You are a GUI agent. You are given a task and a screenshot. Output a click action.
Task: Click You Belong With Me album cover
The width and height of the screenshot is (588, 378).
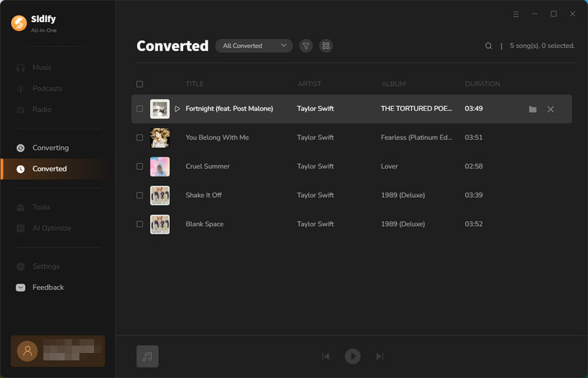(159, 138)
